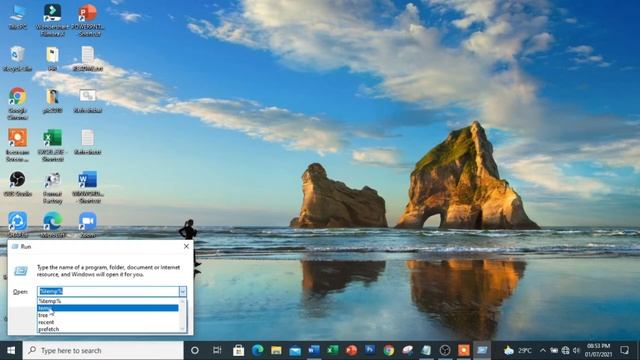The image size is (640, 360).
Task: Select %temp% from the Run history list
Action: [x=108, y=301]
